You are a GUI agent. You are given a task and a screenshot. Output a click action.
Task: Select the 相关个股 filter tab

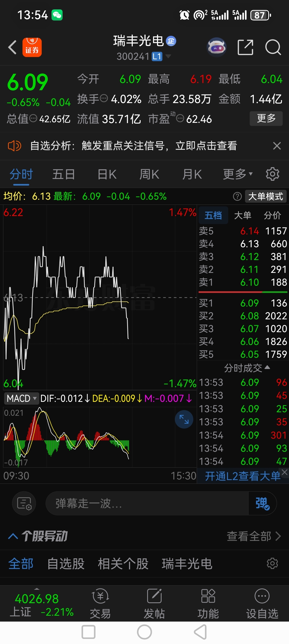(123, 564)
